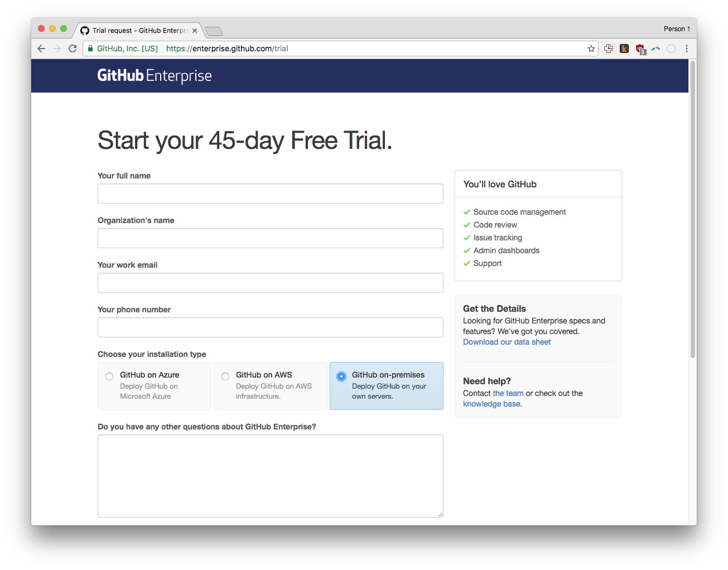The width and height of the screenshot is (728, 570).
Task: Click the Code review list item
Action: [490, 225]
